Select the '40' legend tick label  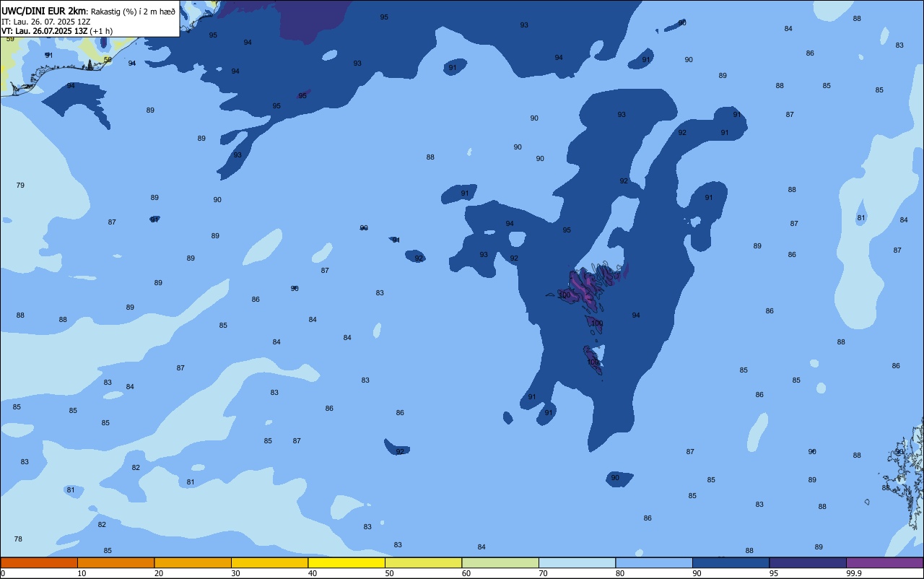point(313,573)
